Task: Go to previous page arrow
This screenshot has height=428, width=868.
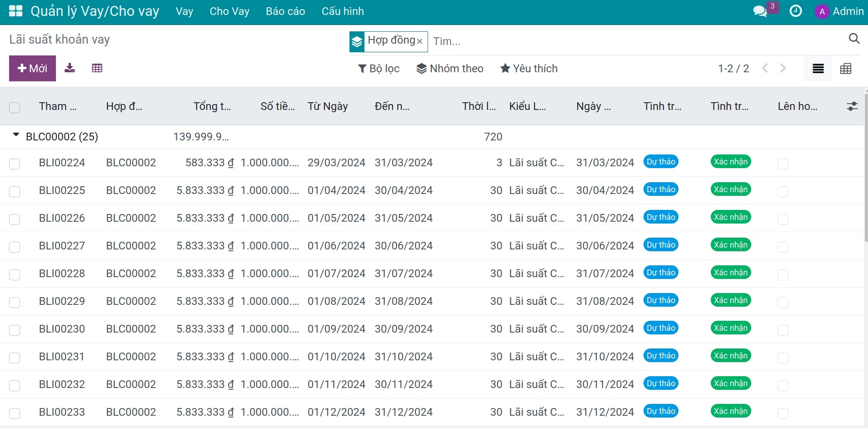Action: 765,68
